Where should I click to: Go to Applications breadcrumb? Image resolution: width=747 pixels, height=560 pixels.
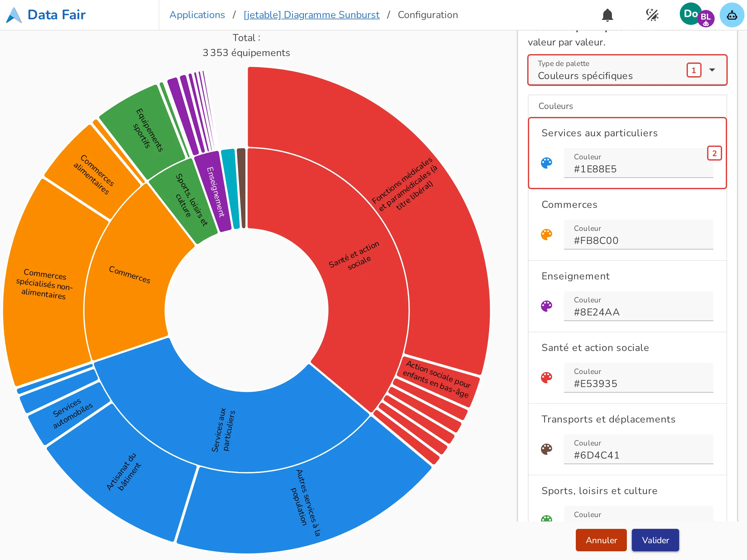pyautogui.click(x=197, y=15)
